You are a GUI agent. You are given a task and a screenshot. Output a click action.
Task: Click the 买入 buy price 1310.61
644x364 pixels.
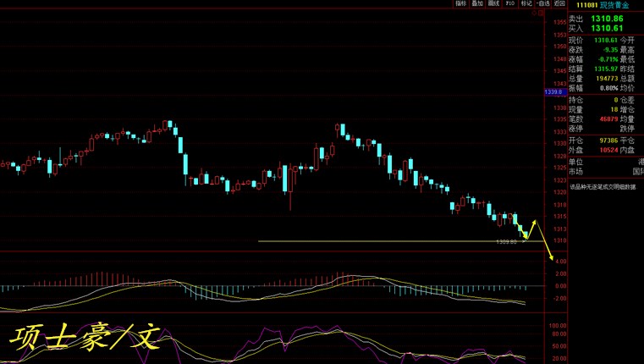pyautogui.click(x=607, y=28)
